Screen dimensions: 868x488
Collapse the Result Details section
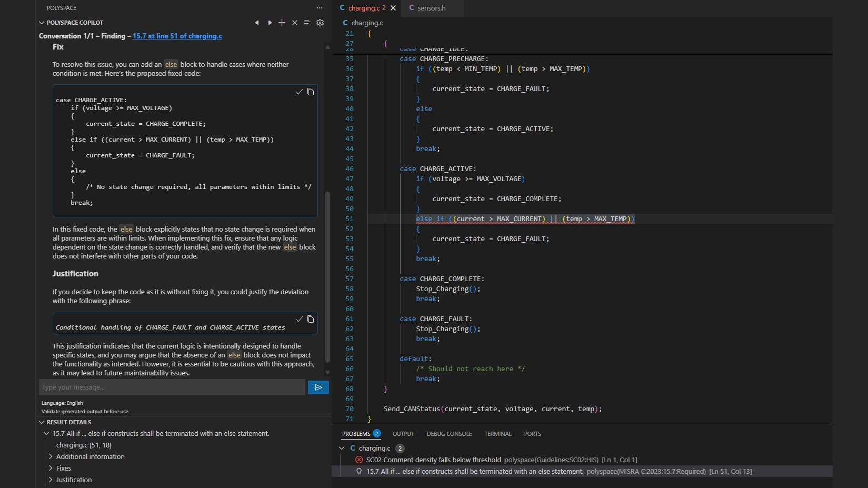click(42, 422)
